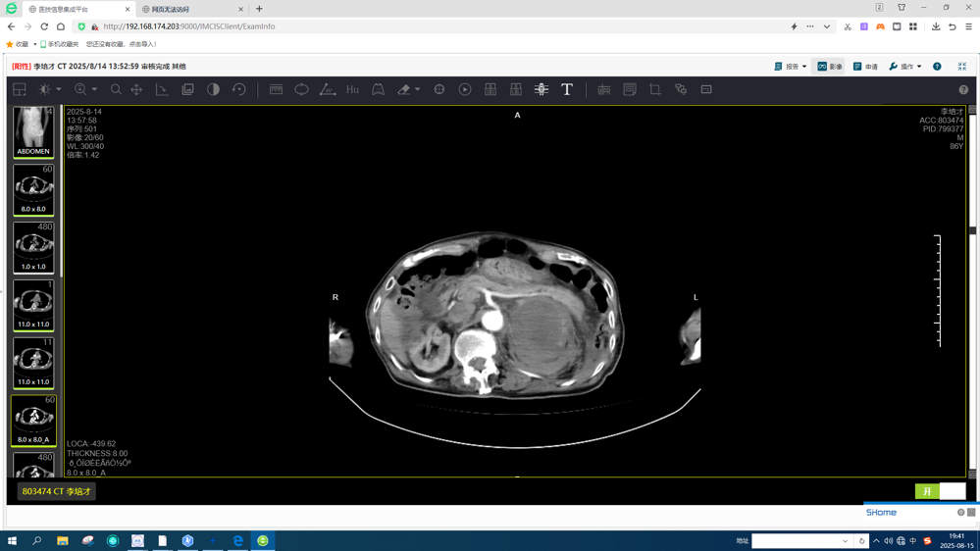The image size is (980, 551).
Task: Open Microsoft Edge from the taskbar
Action: click(237, 540)
